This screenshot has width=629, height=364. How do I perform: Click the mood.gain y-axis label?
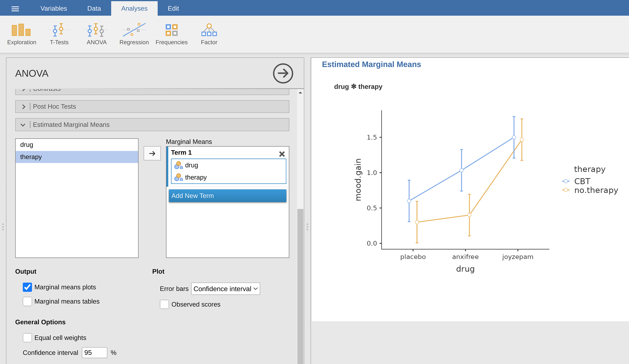click(x=358, y=180)
